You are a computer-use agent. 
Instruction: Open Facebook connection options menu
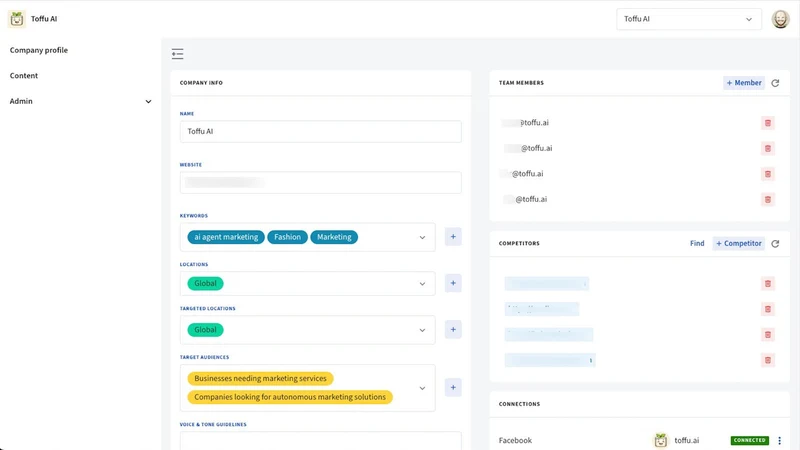point(779,440)
